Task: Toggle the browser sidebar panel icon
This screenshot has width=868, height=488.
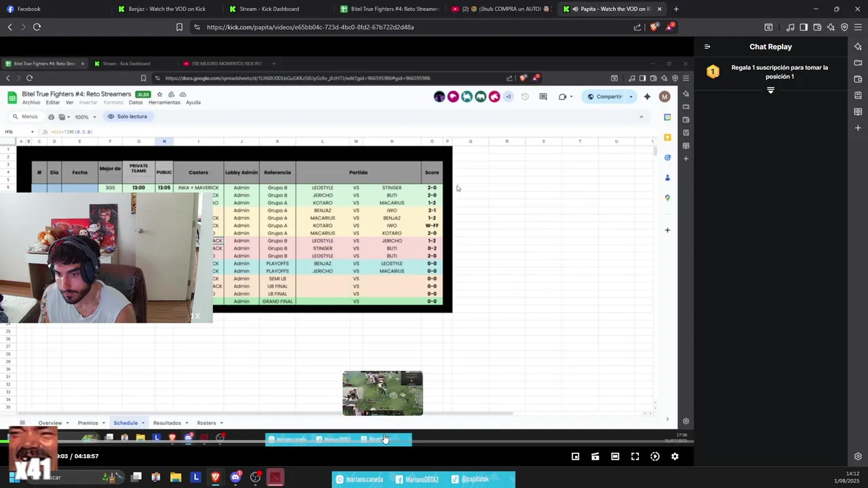Action: click(804, 27)
